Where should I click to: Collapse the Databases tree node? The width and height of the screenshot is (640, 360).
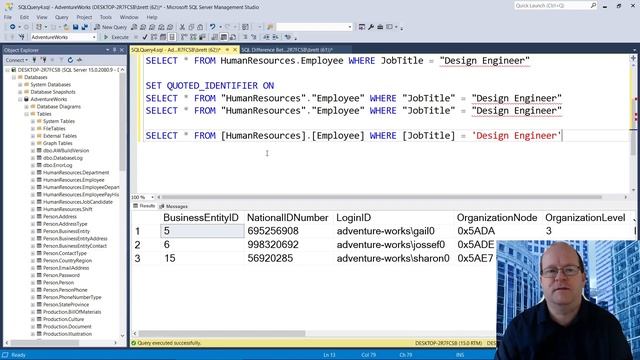click(x=13, y=77)
